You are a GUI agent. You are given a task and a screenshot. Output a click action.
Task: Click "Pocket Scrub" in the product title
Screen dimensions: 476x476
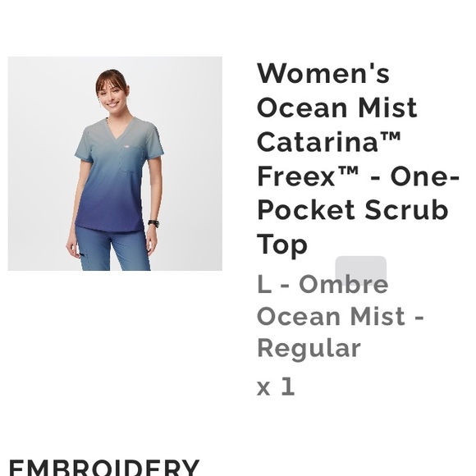[x=352, y=210]
